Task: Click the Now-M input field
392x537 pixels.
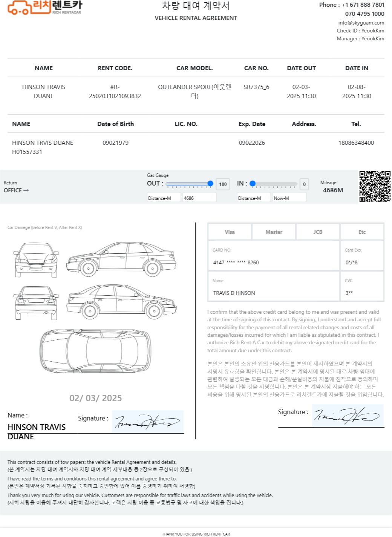Action: [289, 198]
